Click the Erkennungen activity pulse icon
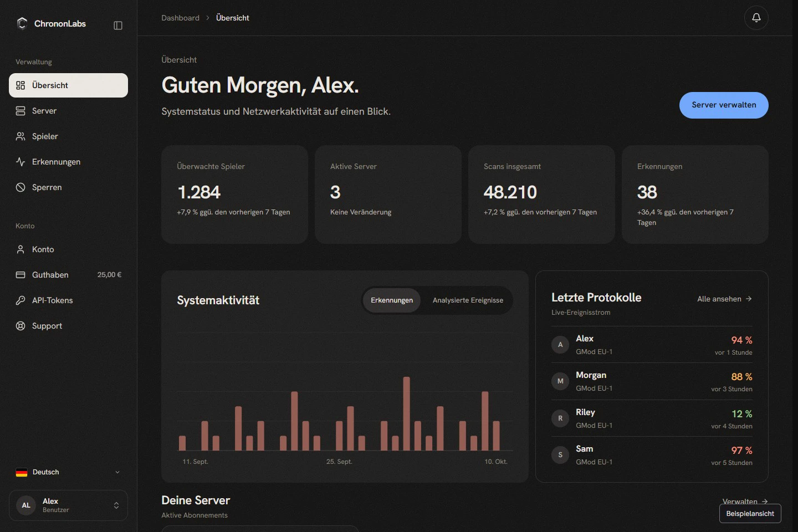This screenshot has height=532, width=798. [21, 162]
